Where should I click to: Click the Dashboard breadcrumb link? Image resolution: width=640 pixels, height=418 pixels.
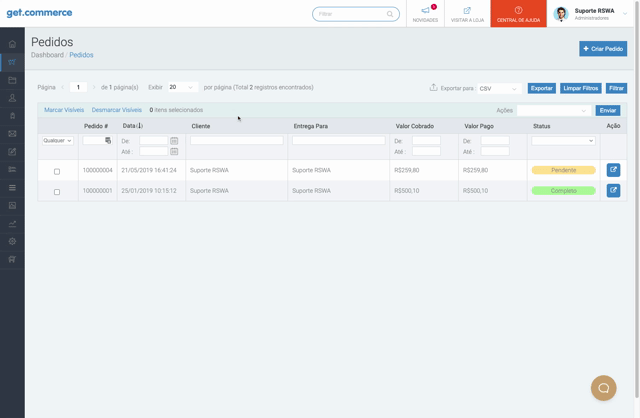47,55
